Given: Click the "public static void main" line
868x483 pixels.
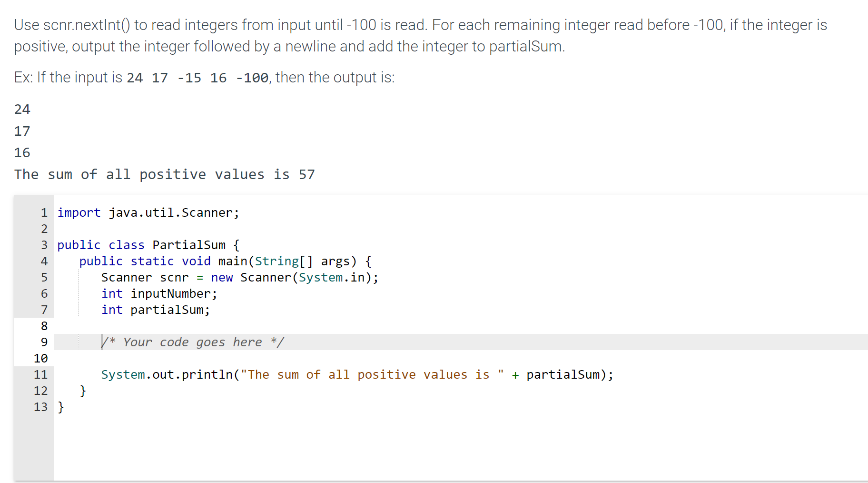Looking at the screenshot, I should 225,261.
